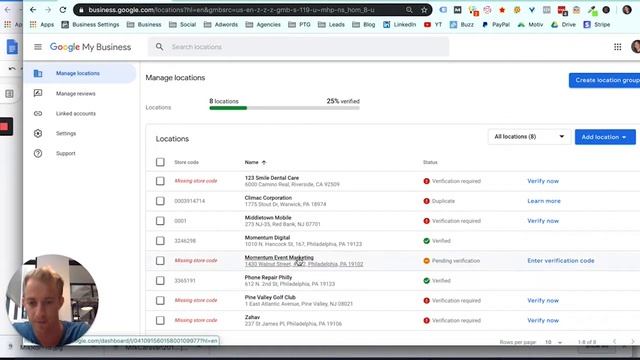Viewport: 640px width, 360px height.
Task: Click Verify now for Zahav
Action: coord(543,320)
